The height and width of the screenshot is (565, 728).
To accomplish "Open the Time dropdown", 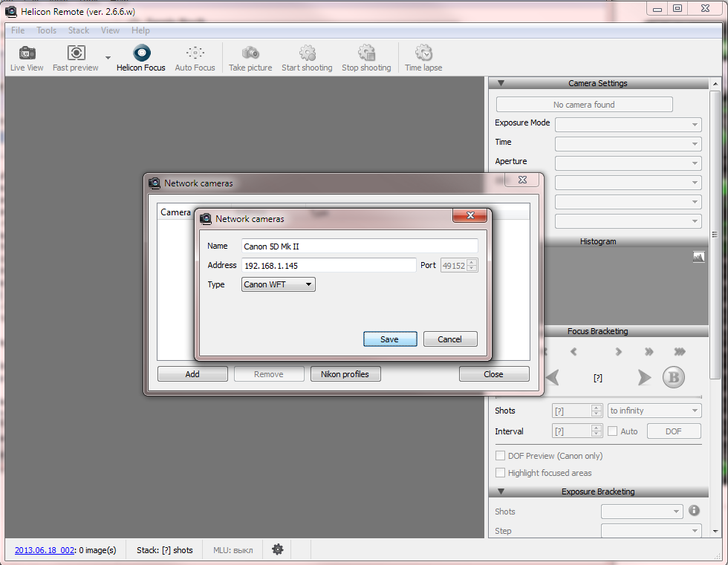I will pyautogui.click(x=628, y=144).
